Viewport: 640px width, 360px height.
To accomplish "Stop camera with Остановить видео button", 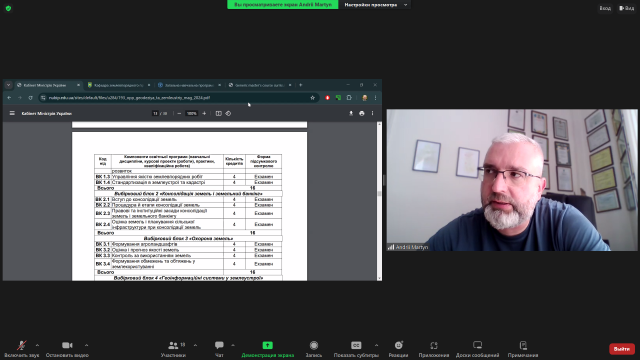I will (67, 349).
